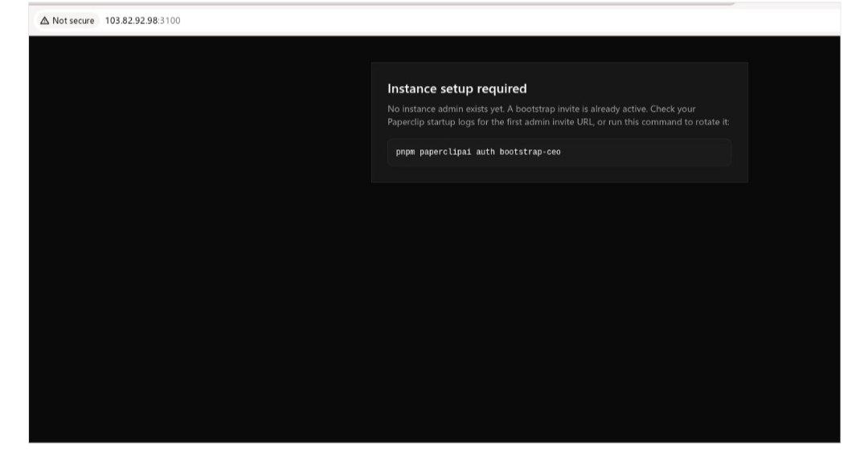
Task: Click the 'pnpm paperclipai auth bootstrap-ceo' command text
Action: [478, 152]
